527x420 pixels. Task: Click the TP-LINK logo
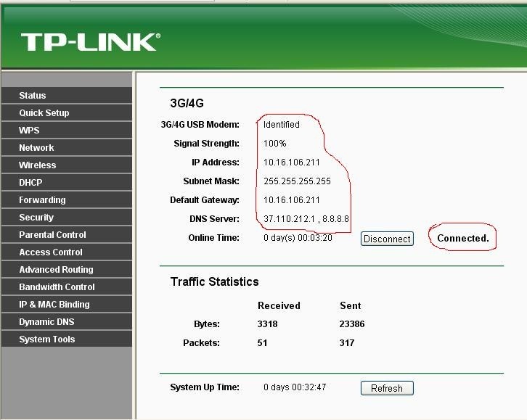[90, 41]
